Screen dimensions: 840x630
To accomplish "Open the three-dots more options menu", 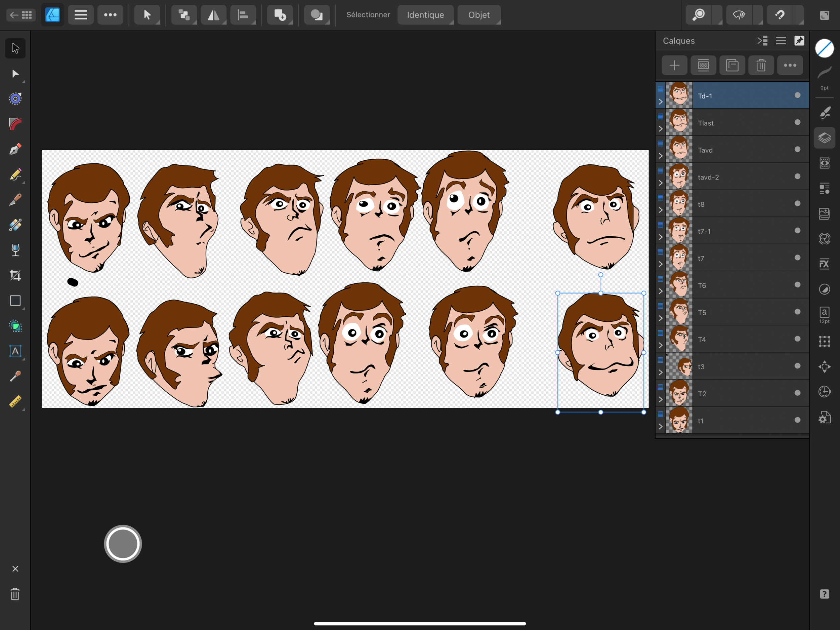I will [x=110, y=15].
